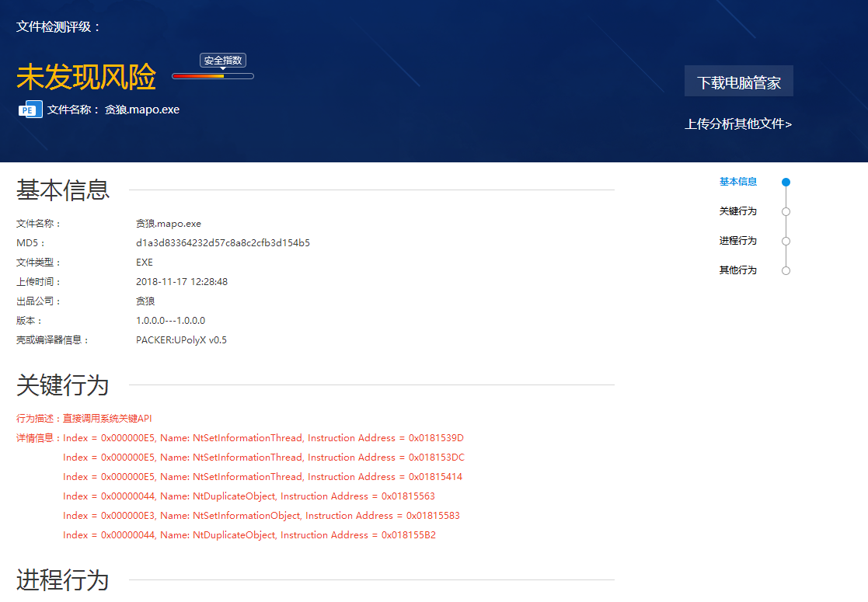Click the safety index gradient bar
The height and width of the screenshot is (602, 868).
(212, 76)
